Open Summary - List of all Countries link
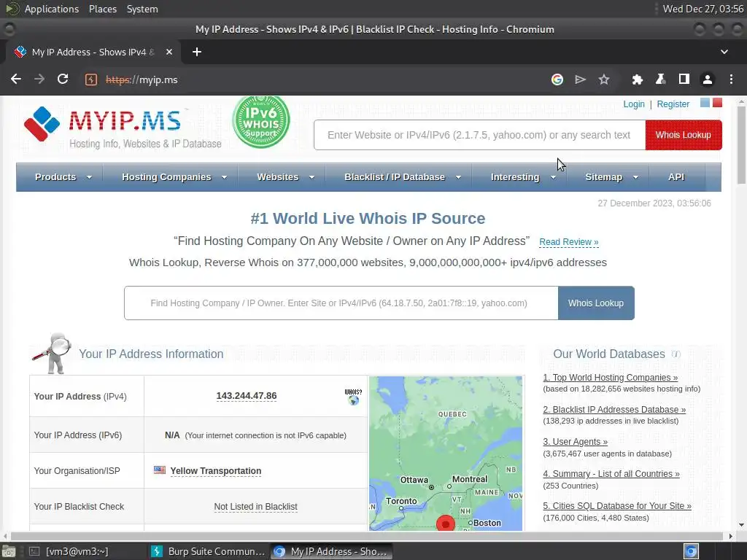The image size is (747, 560). click(611, 474)
